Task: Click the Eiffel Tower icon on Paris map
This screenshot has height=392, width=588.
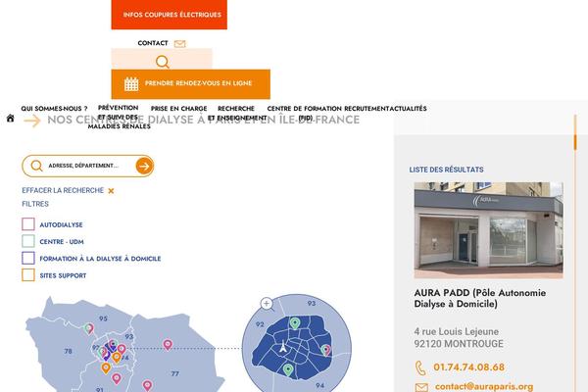Action: 283,346
